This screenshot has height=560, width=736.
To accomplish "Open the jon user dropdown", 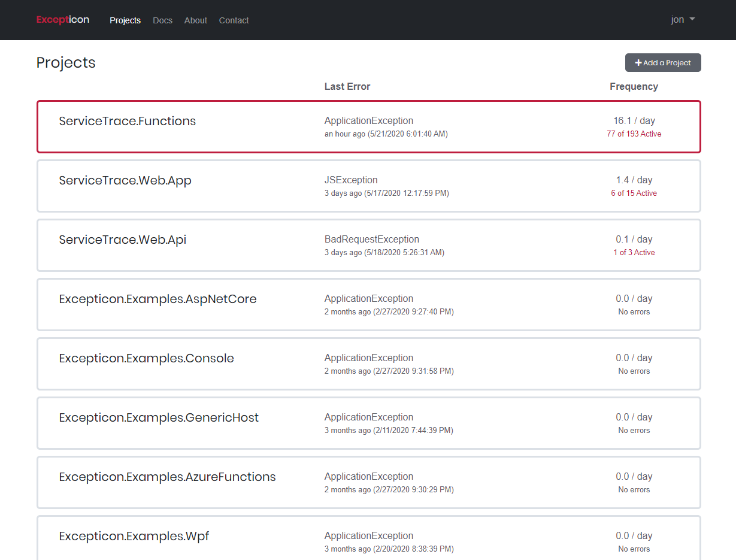I will 683,20.
